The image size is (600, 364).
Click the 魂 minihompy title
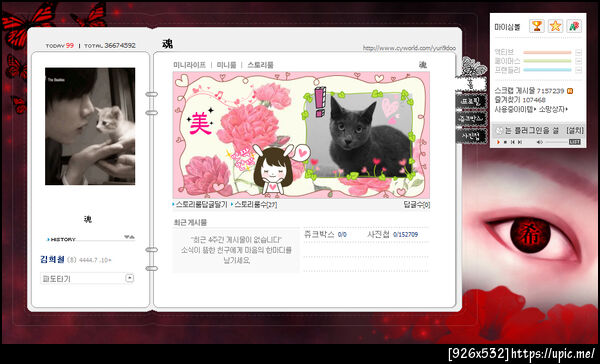(x=167, y=44)
